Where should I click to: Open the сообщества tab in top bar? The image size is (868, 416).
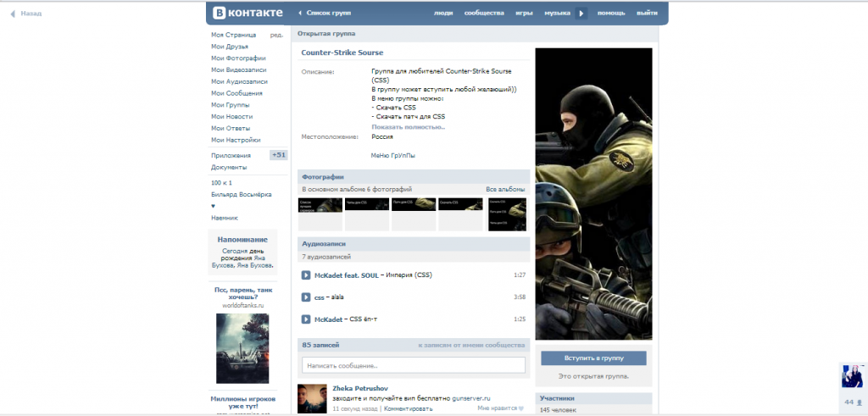click(x=485, y=14)
